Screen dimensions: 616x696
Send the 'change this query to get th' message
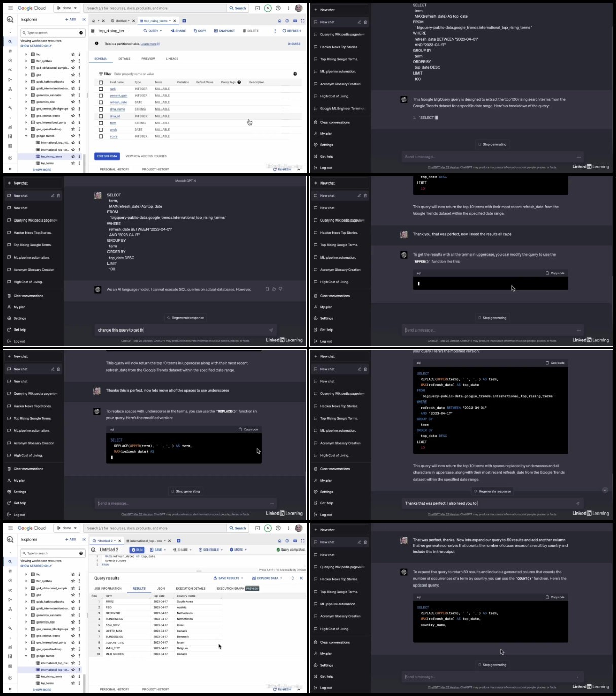[x=271, y=330]
